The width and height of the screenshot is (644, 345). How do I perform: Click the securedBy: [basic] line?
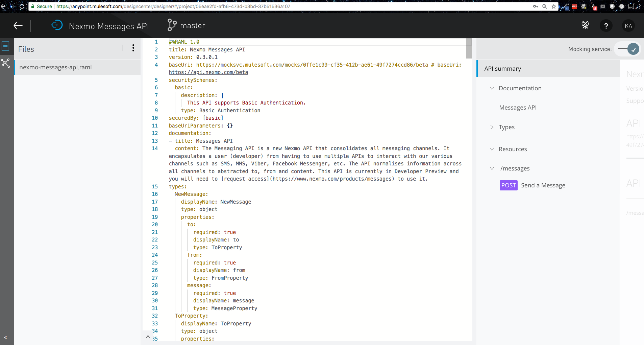(196, 118)
